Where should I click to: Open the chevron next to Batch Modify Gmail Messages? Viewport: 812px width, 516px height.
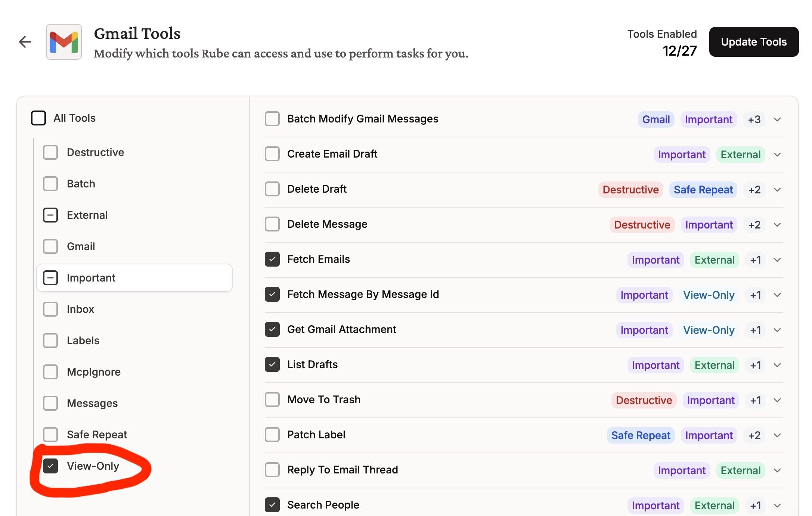point(777,119)
